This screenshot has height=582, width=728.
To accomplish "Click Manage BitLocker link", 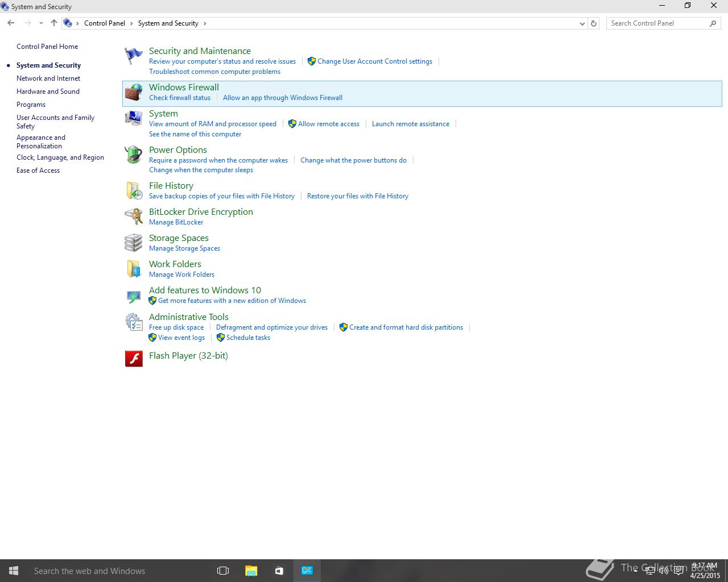I will pos(176,222).
